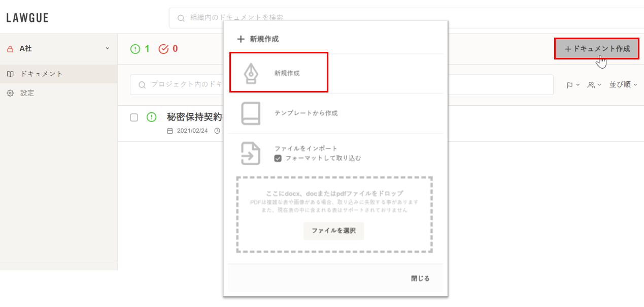Click 閉じる to dismiss the dialog

420,278
